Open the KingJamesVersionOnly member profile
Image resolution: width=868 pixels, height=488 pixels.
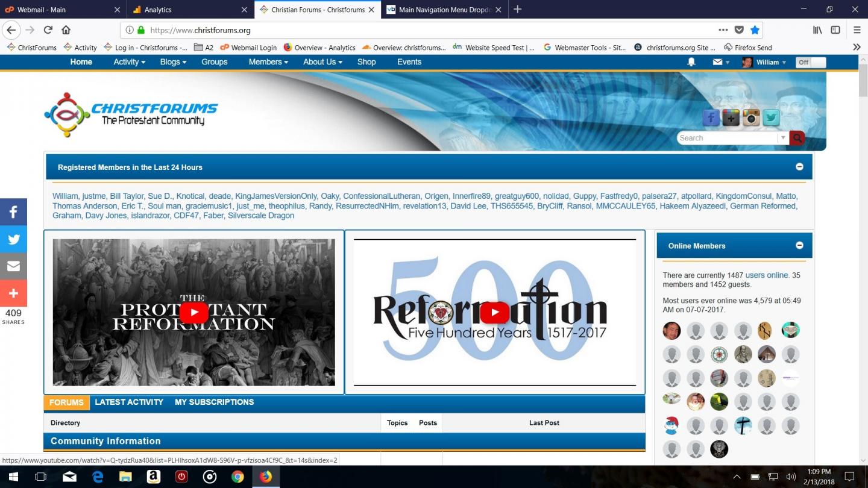pyautogui.click(x=276, y=196)
